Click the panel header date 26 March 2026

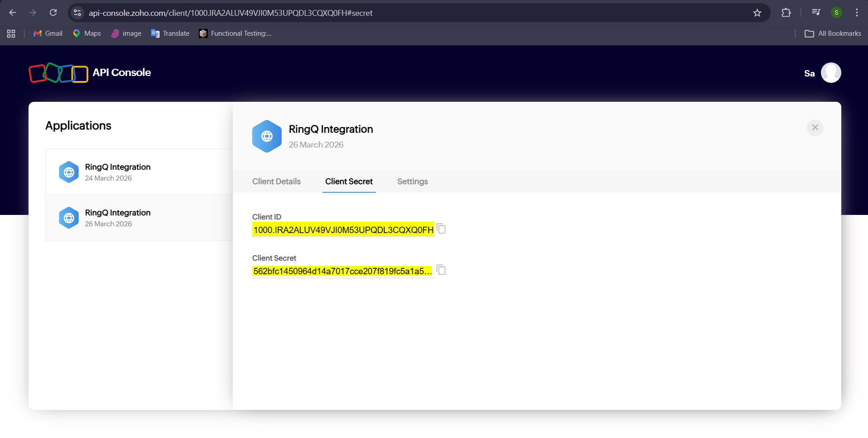(316, 145)
